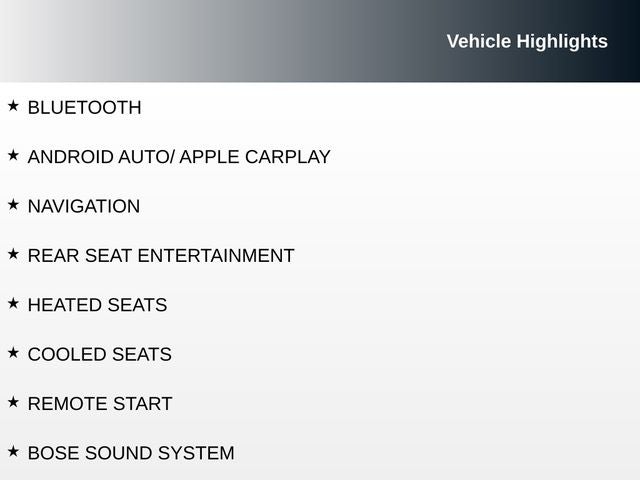Click the star bullet before NAVIGATION
Screen dimensions: 640x480
click(13, 204)
